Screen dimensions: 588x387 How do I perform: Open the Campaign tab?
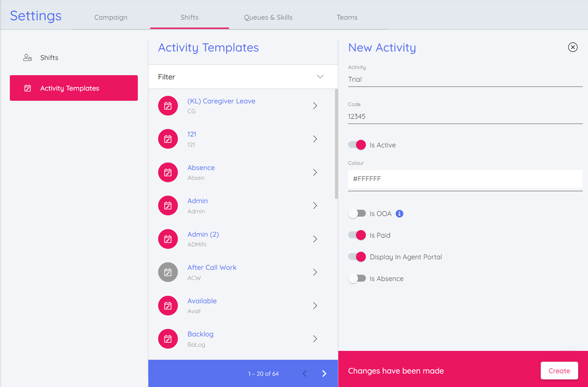(111, 17)
